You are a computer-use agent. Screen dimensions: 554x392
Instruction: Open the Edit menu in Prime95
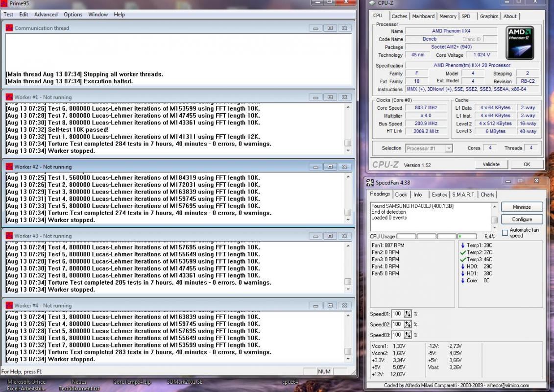pyautogui.click(x=24, y=15)
